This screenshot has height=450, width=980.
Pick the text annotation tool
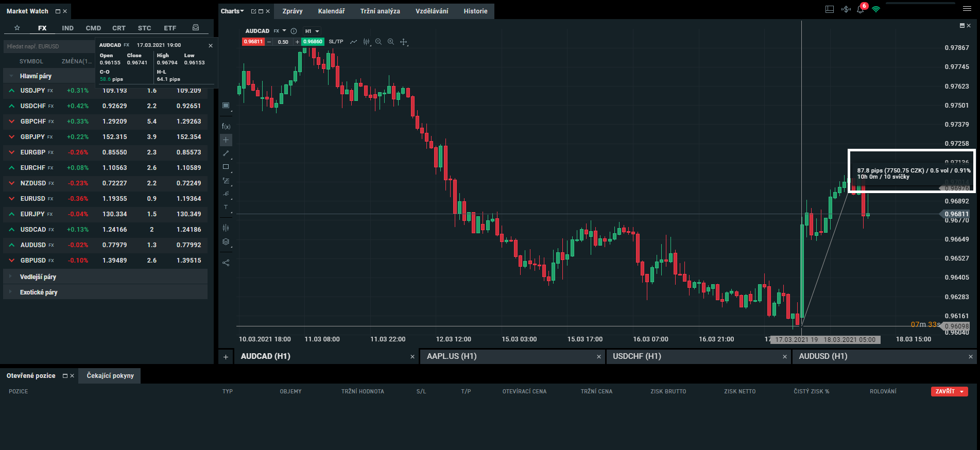(x=226, y=207)
